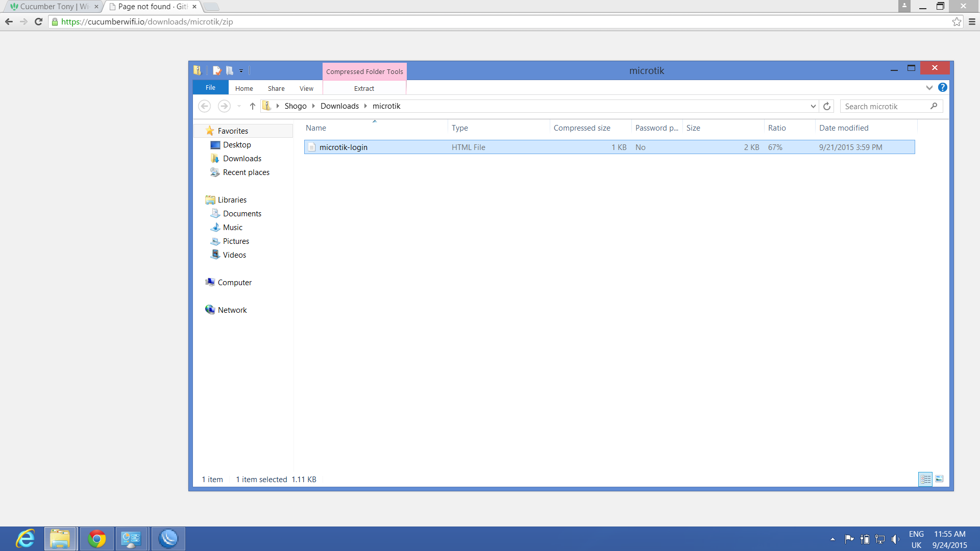Open Network in navigation pane
Image resolution: width=980 pixels, height=551 pixels.
pyautogui.click(x=232, y=310)
